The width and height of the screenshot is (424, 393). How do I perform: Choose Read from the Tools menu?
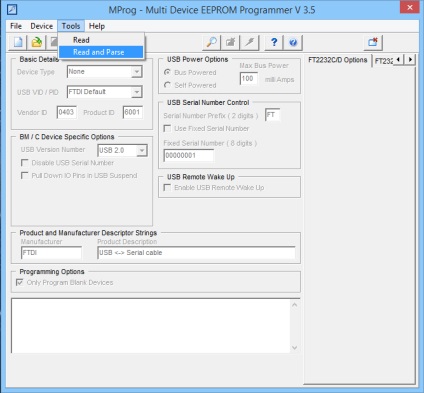point(101,40)
